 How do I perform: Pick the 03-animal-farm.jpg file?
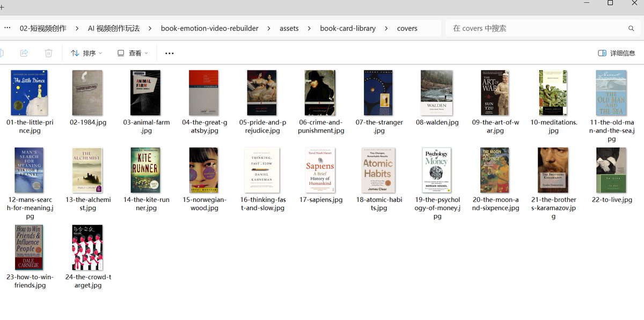[146, 93]
